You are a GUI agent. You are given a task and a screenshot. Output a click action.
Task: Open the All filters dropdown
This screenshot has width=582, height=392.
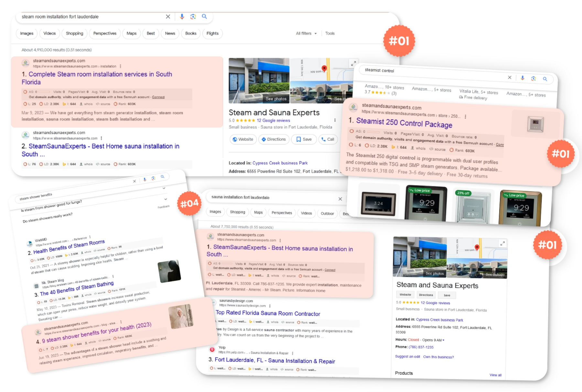click(306, 33)
